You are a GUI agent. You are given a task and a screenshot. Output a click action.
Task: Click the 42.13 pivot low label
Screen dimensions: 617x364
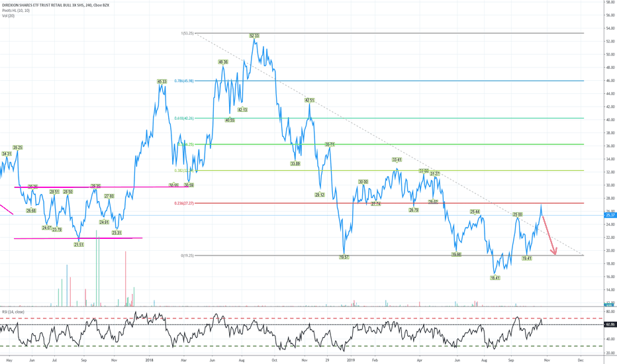pyautogui.click(x=242, y=110)
